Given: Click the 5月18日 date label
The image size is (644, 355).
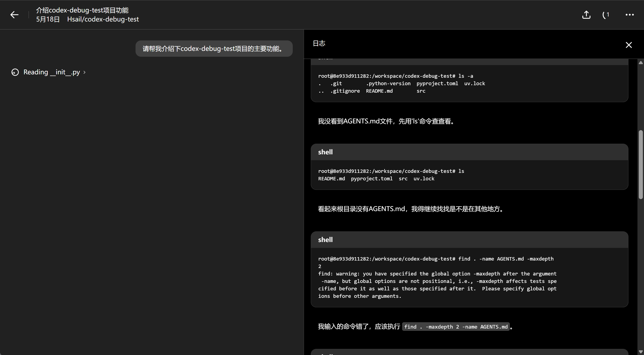Looking at the screenshot, I should (48, 19).
